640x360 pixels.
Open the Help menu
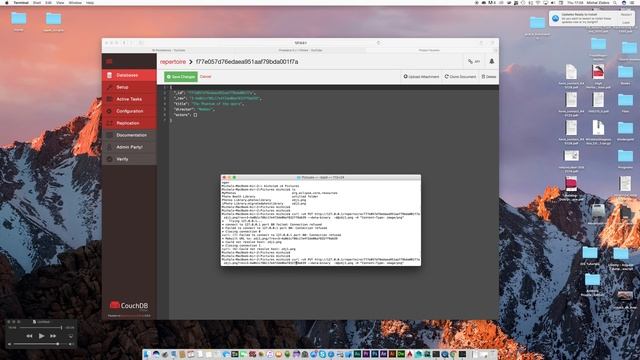coord(90,2)
